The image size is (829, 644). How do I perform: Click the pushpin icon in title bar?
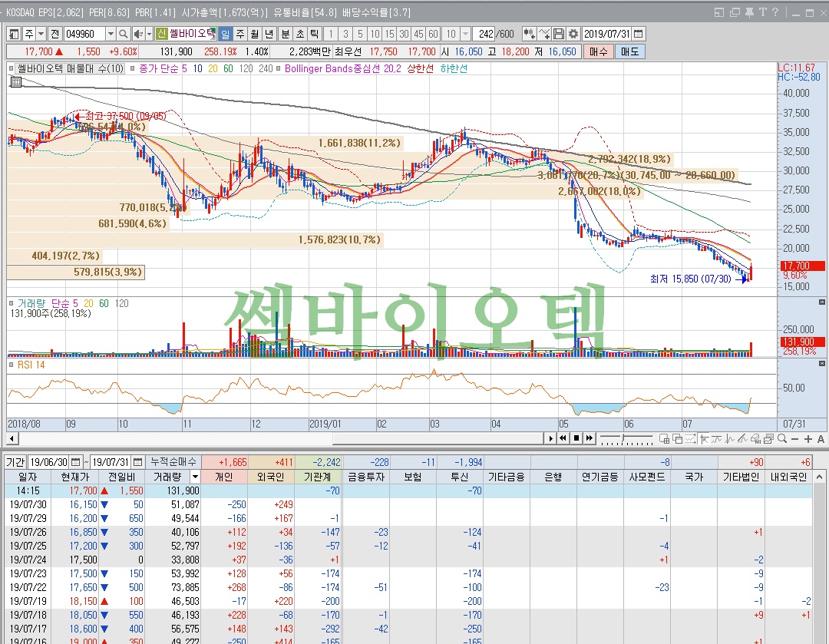click(749, 12)
